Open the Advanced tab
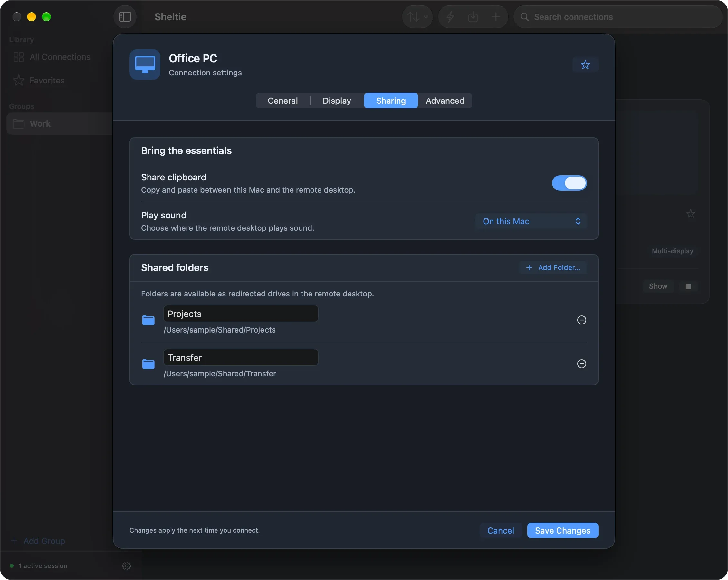 point(445,101)
